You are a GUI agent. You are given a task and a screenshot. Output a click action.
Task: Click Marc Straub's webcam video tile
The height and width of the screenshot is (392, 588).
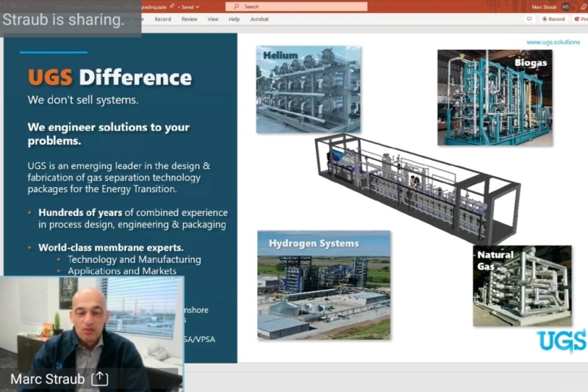[x=92, y=323]
